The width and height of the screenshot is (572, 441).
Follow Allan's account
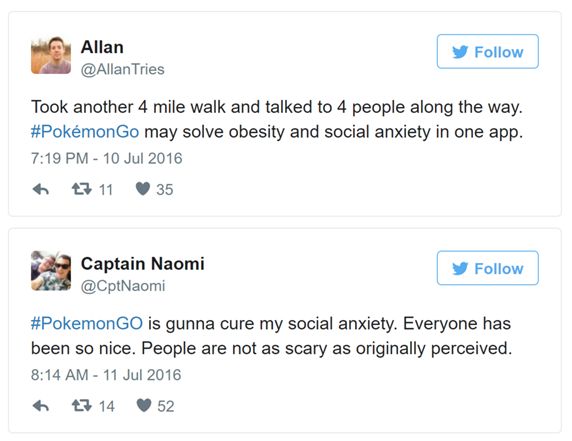tap(488, 51)
